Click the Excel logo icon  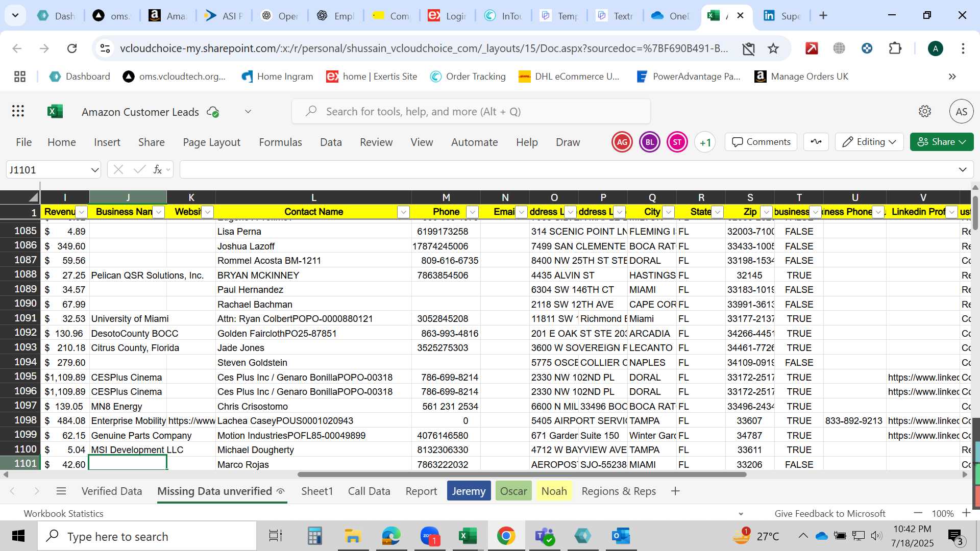(x=55, y=111)
